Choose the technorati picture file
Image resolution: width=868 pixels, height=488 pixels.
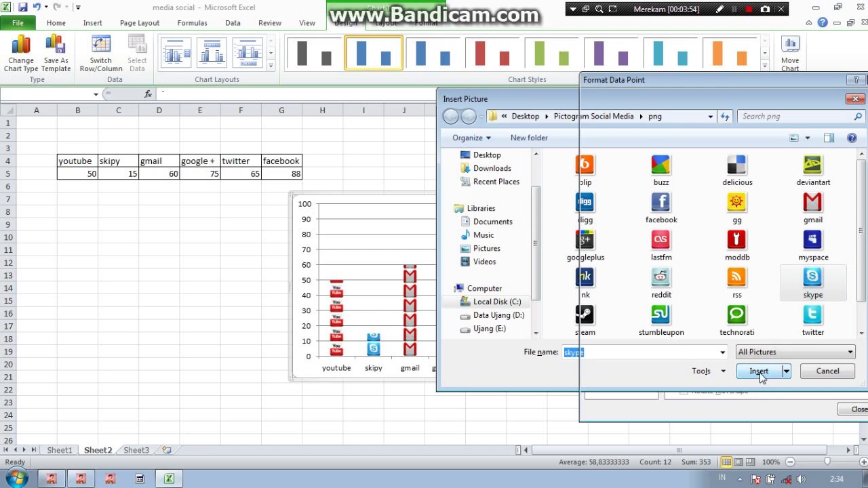click(x=737, y=321)
